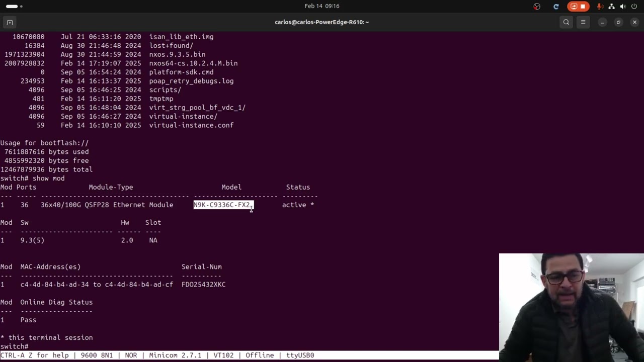Click poap_retry_debugs.log file name
This screenshot has width=644, height=362.
pyautogui.click(x=191, y=81)
